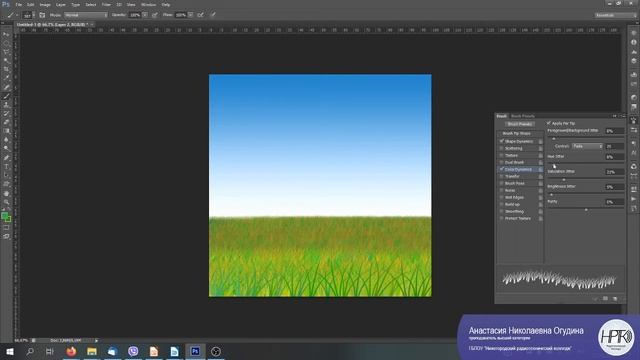This screenshot has height=360, width=640.
Task: Select the Brush tool in the left toolbar
Action: coord(6,96)
